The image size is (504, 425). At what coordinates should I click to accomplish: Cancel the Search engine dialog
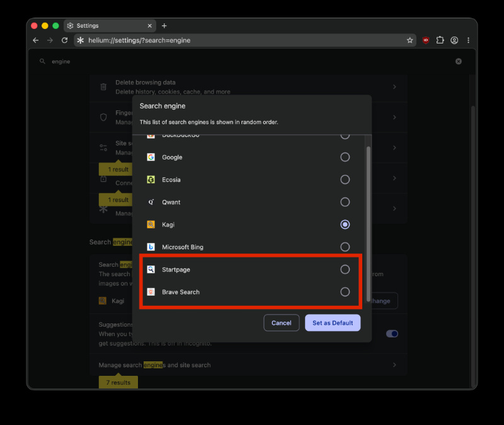(281, 323)
